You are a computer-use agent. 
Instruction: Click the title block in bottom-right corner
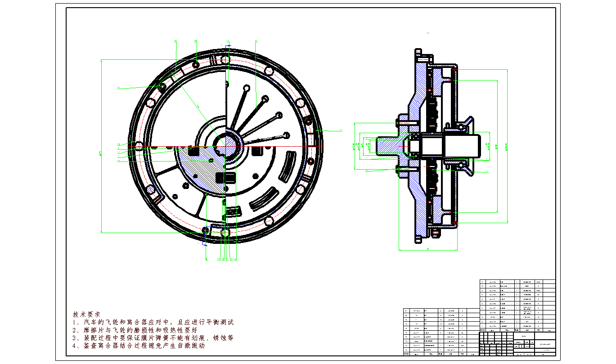[517, 344]
